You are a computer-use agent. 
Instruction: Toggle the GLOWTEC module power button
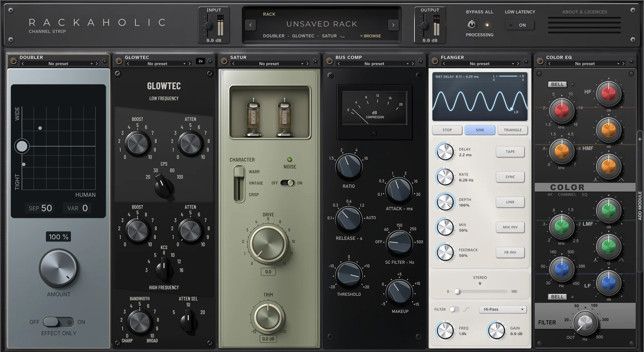pos(119,61)
